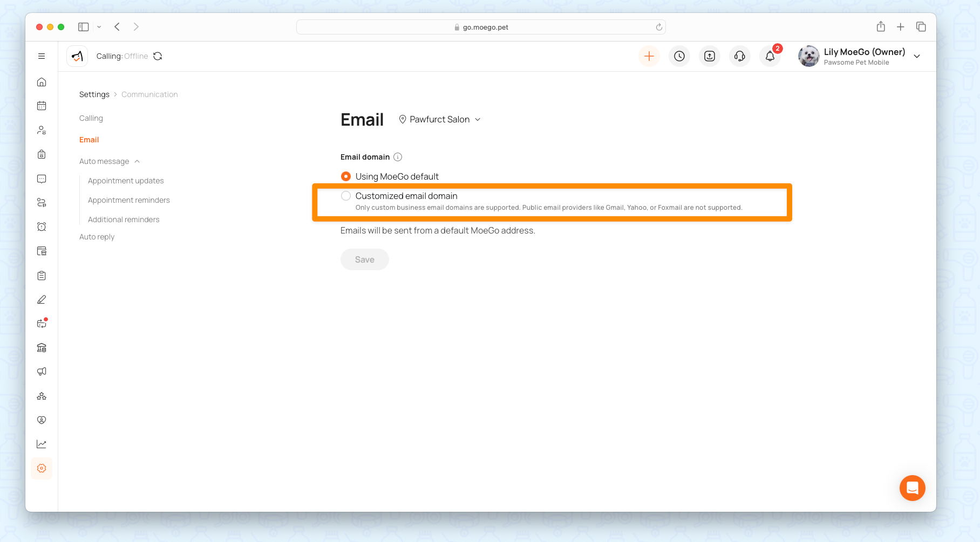
Task: Select Using MoeGo default radio
Action: click(346, 176)
